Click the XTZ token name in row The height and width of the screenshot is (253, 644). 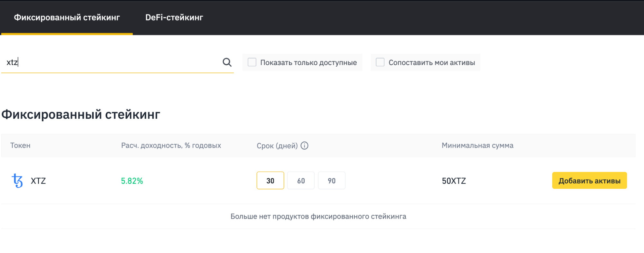tap(38, 181)
